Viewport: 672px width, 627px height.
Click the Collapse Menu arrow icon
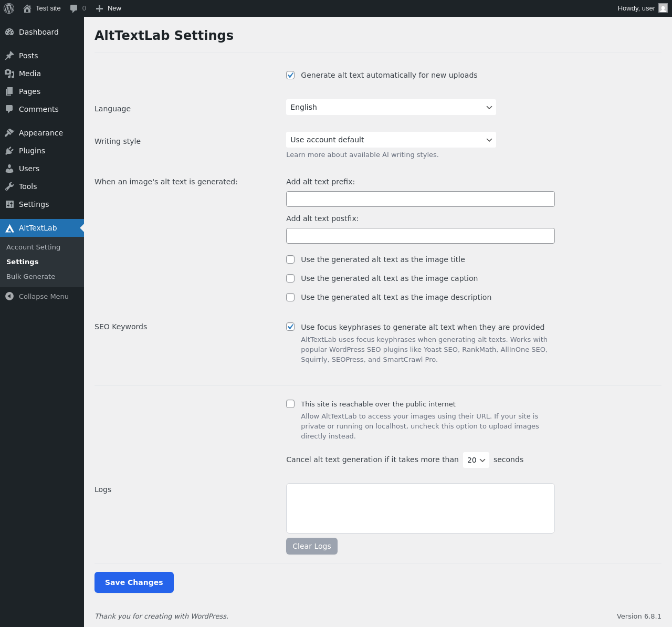pyautogui.click(x=9, y=296)
